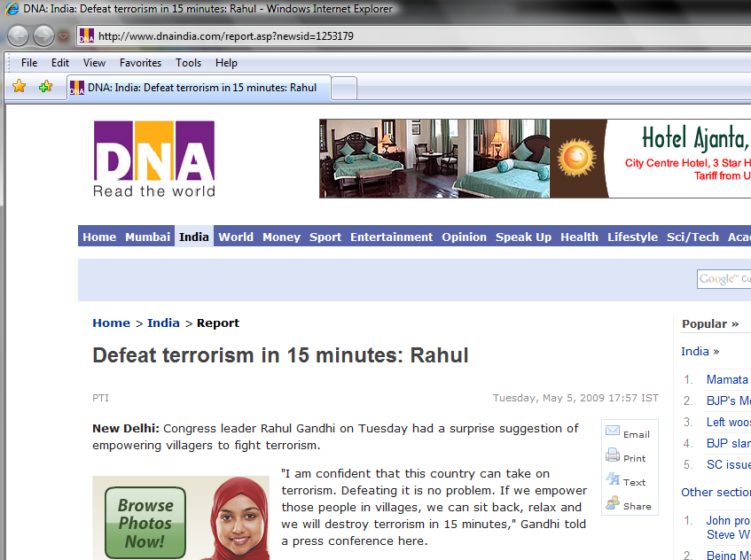Open the World section
The height and width of the screenshot is (560, 751).
click(x=236, y=237)
